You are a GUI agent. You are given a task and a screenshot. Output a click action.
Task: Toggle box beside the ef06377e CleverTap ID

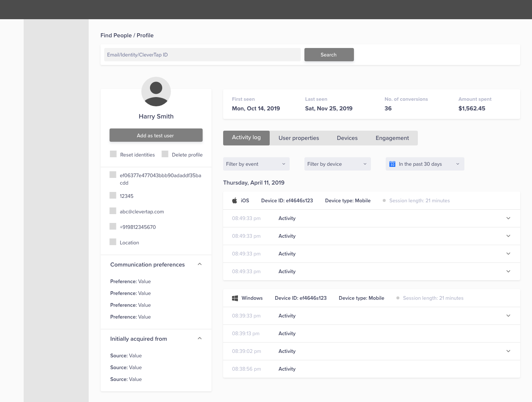(x=113, y=175)
